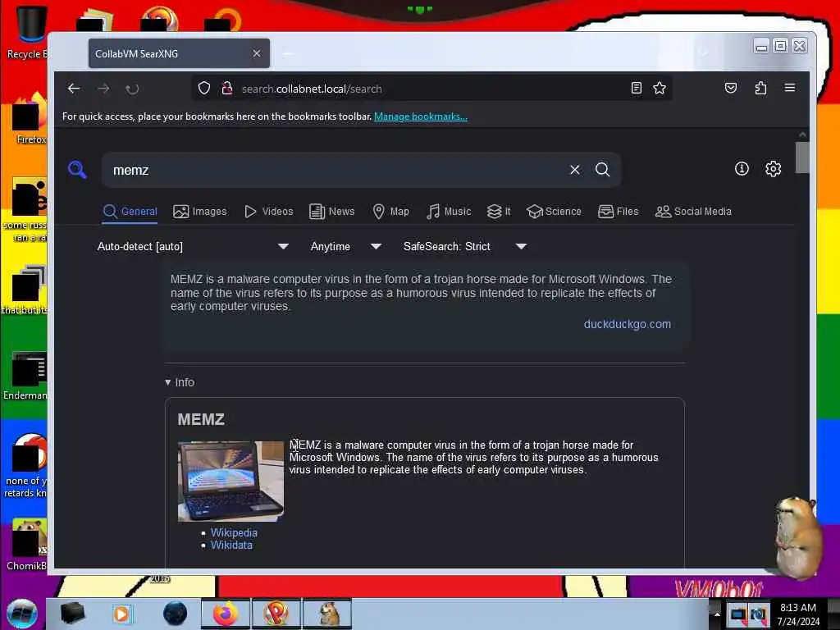Open Firefox hamburger application menu
The image size is (840, 630).
[790, 87]
